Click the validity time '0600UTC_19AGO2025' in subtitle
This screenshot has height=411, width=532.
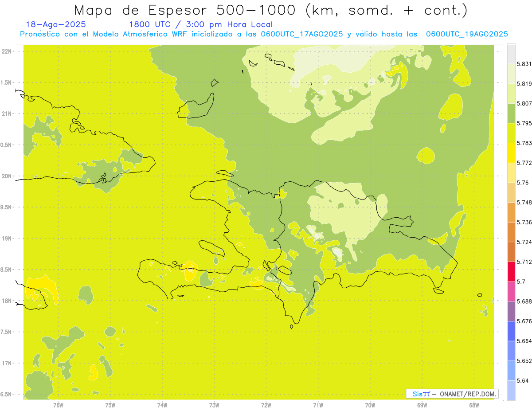coord(467,34)
